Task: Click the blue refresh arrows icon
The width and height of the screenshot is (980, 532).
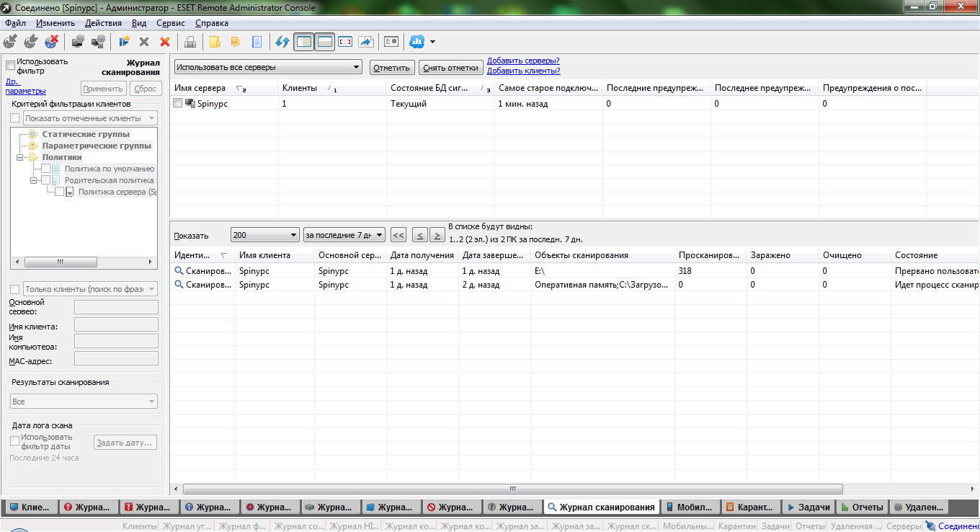Action: click(x=282, y=42)
